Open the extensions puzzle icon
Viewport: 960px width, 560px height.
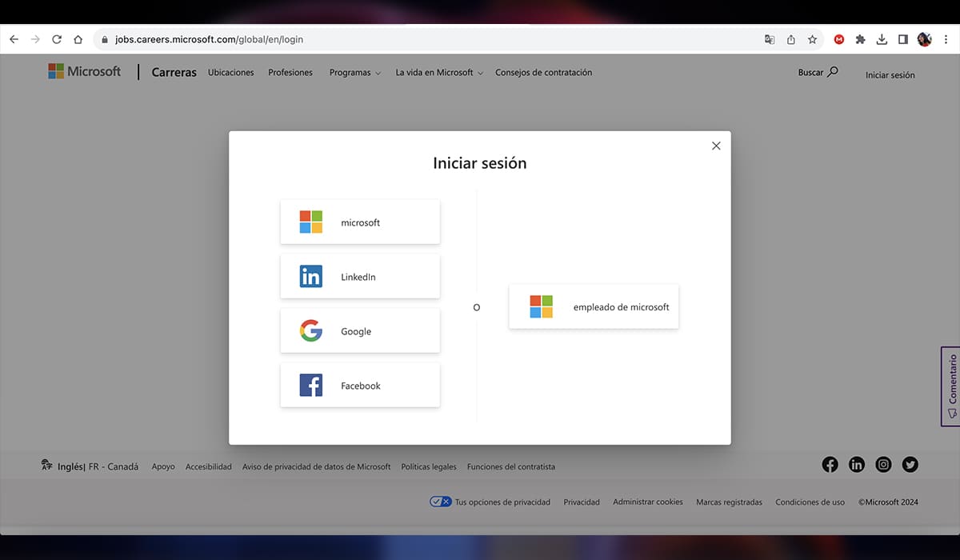coord(861,39)
